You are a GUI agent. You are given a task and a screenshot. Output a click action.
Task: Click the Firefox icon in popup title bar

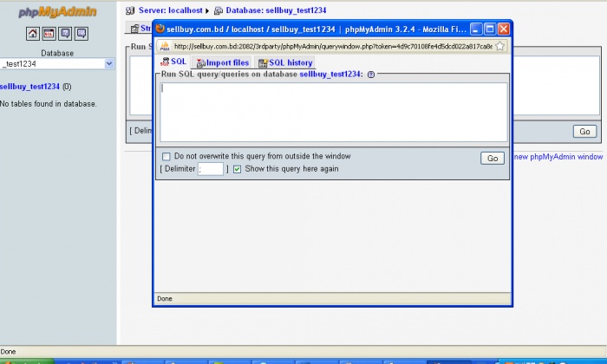pyautogui.click(x=160, y=29)
